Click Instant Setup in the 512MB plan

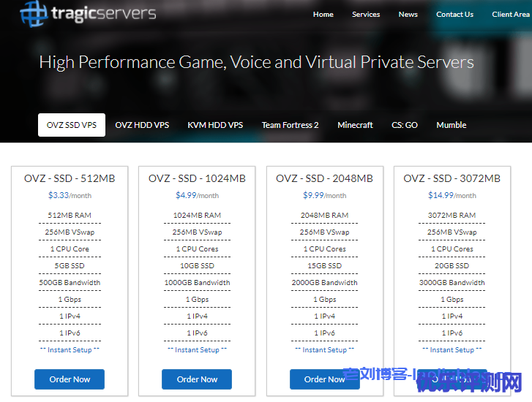click(70, 350)
